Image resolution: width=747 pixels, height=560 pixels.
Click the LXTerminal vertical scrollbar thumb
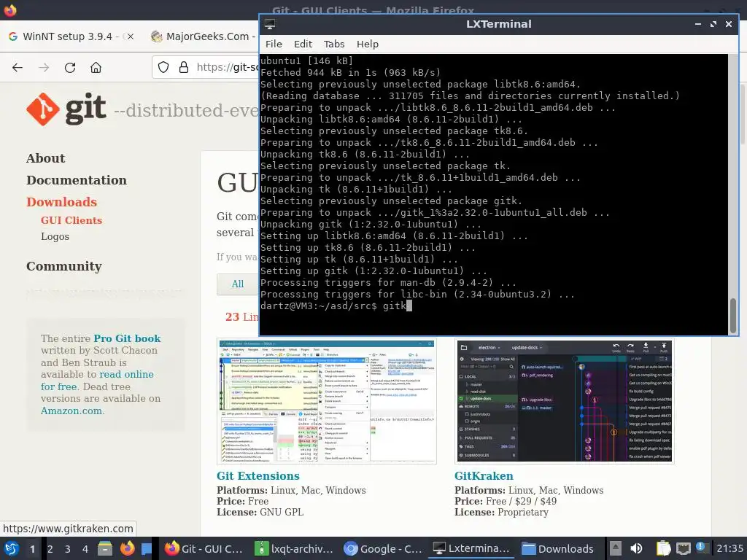click(732, 316)
